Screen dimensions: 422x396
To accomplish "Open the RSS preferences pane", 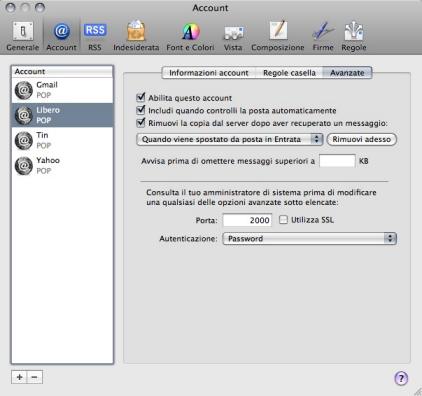I will tap(95, 36).
